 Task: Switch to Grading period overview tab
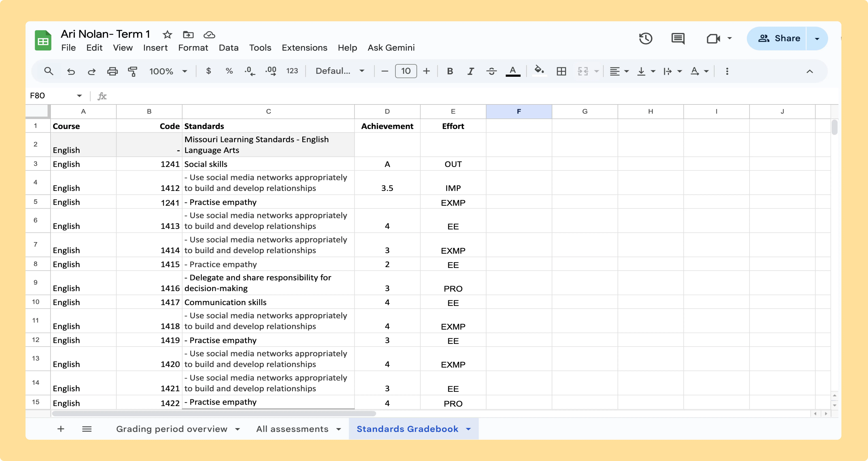[172, 429]
